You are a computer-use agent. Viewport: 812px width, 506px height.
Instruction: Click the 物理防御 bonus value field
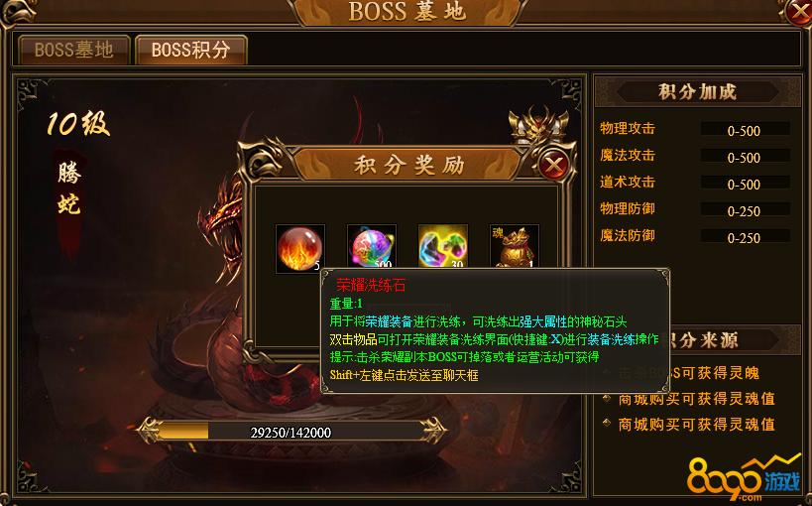[746, 210]
